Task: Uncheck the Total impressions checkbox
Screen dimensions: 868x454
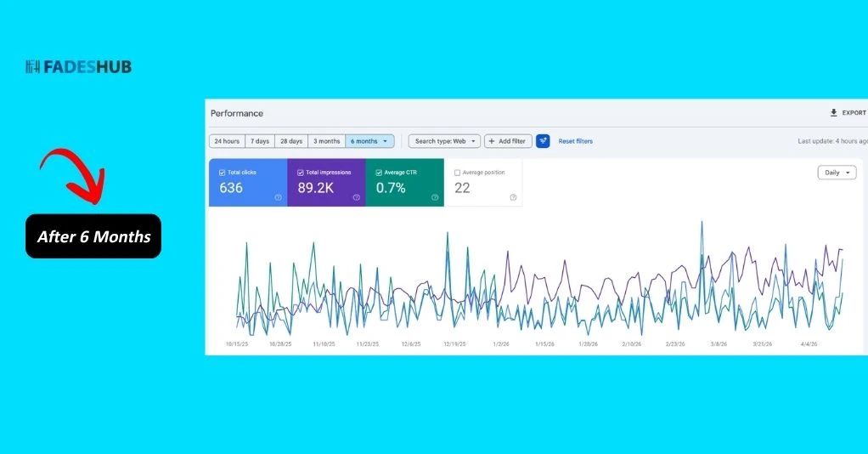Action: [x=301, y=173]
